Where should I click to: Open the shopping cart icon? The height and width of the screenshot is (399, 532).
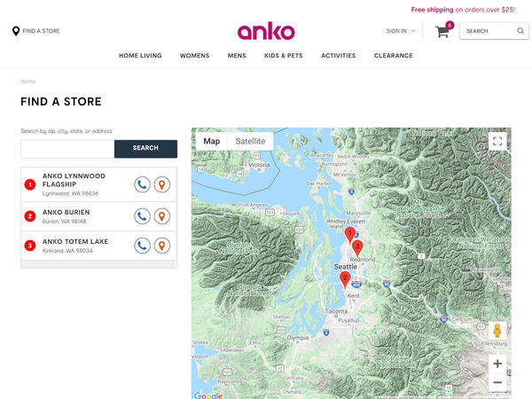[442, 32]
